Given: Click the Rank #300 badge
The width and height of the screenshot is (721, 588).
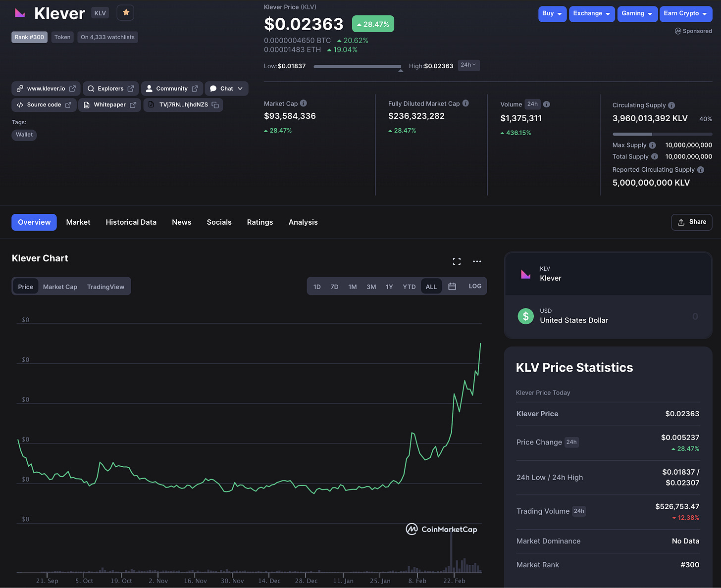Looking at the screenshot, I should (30, 37).
